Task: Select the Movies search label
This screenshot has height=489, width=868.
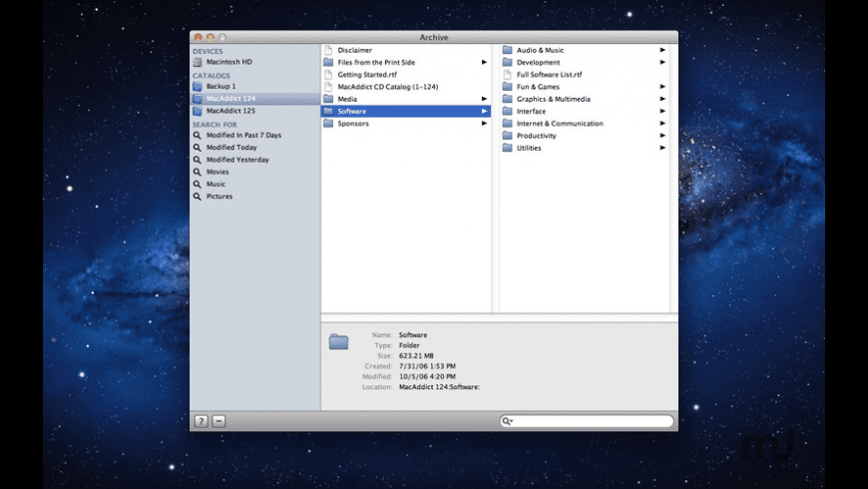Action: pyautogui.click(x=217, y=172)
